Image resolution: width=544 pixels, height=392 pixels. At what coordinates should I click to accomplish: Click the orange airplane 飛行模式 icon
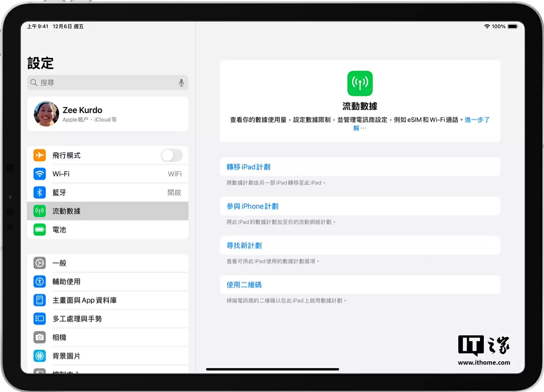pyautogui.click(x=40, y=155)
